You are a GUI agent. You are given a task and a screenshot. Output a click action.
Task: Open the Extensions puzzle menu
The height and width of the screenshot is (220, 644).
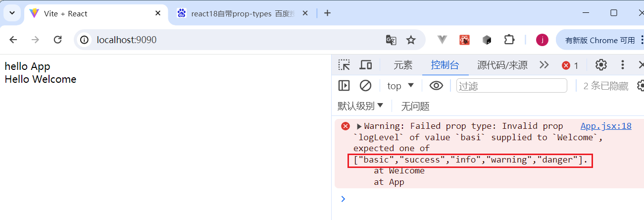(x=509, y=40)
